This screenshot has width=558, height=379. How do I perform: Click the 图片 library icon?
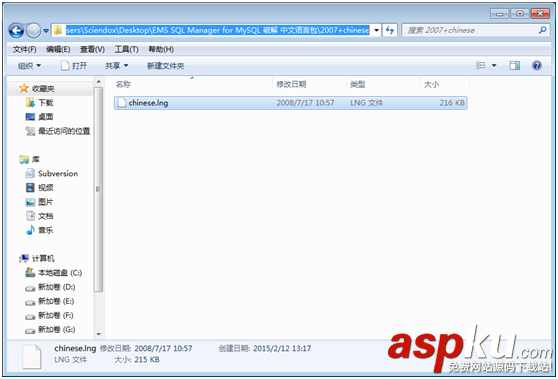point(30,202)
